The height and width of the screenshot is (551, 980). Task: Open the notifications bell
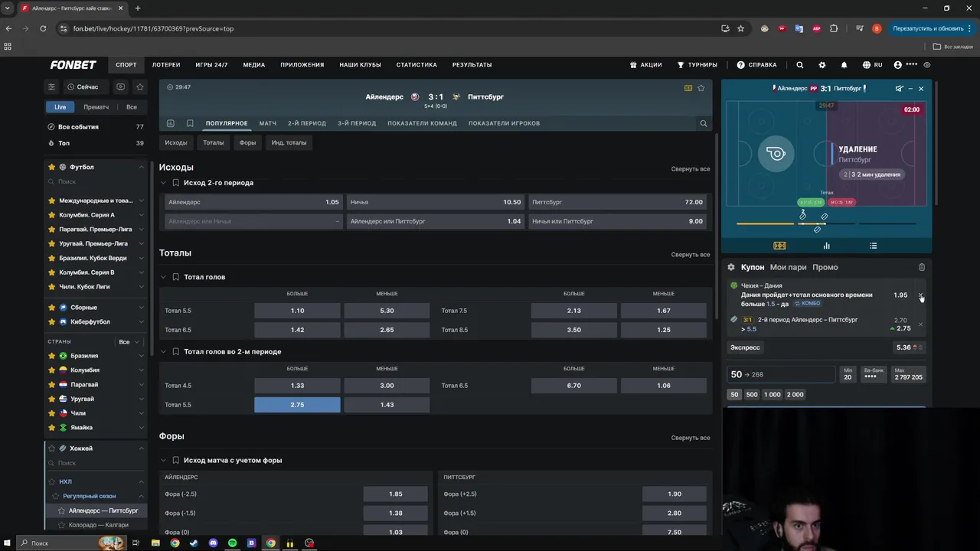844,65
